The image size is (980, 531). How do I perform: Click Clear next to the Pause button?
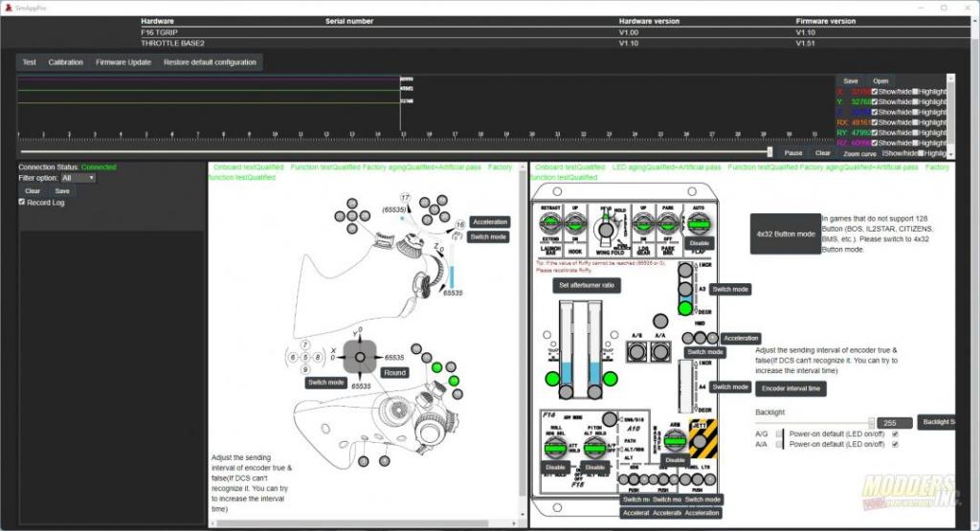click(822, 153)
